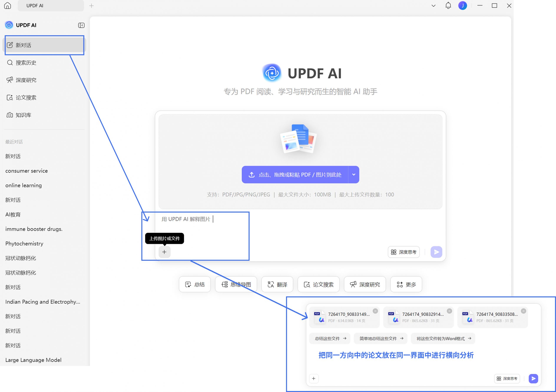
Task: Click the send arrow in the main input box
Action: 436,252
